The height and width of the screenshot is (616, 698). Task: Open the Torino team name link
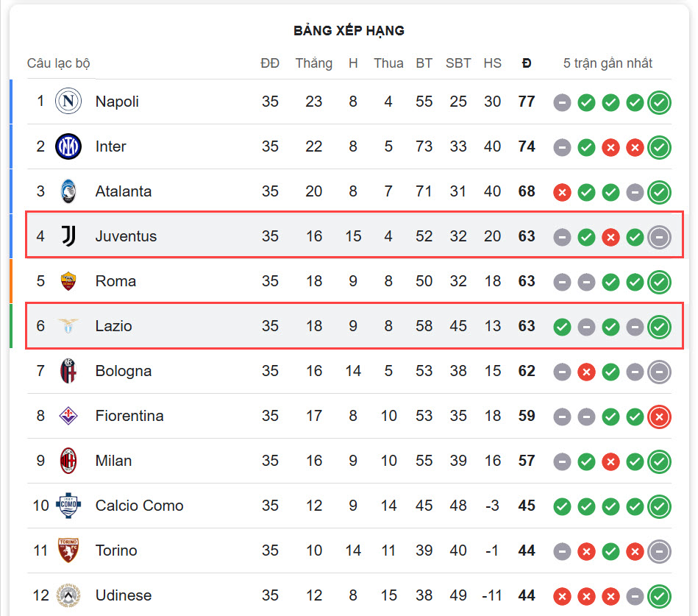point(116,550)
